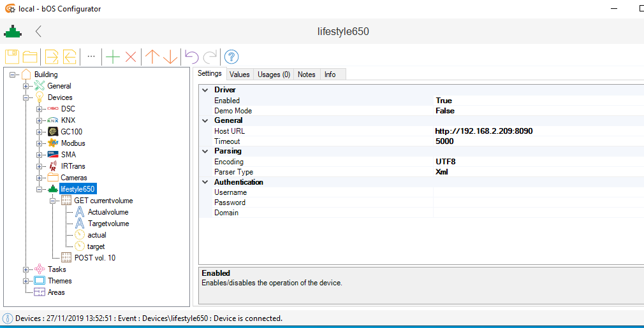Click the Host URL value field
The width and height of the screenshot is (644, 328).
485,131
